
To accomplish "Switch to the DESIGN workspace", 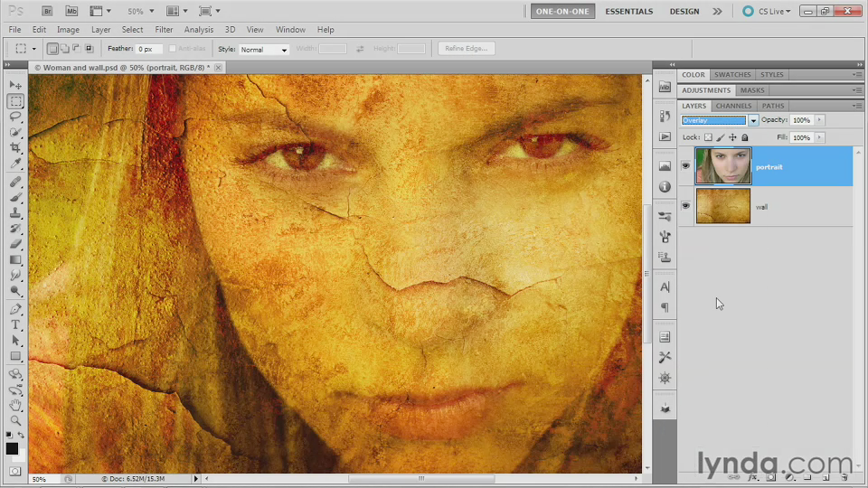I will pos(684,11).
